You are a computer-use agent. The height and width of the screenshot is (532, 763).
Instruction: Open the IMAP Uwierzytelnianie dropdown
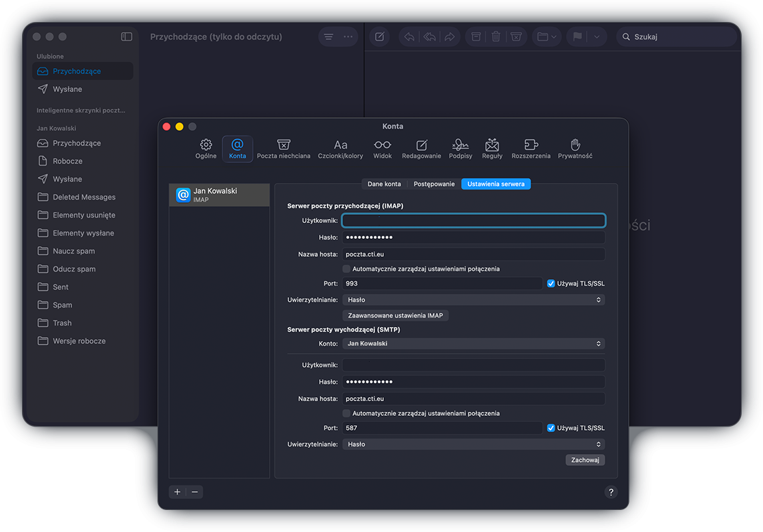coord(473,299)
